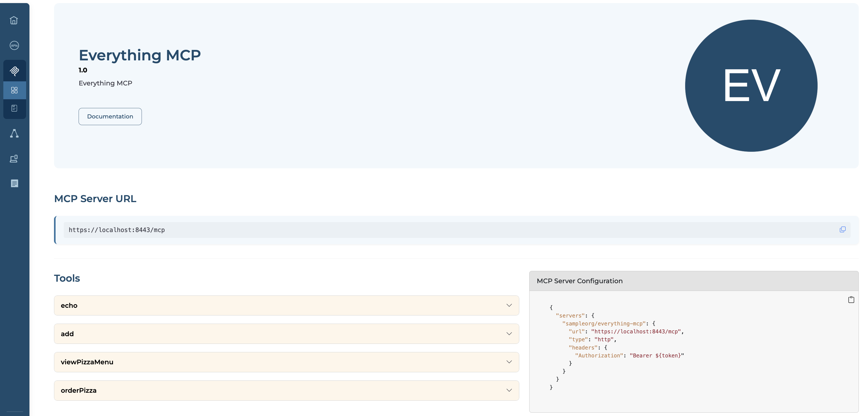Copy the MCP Server Configuration JSON

point(851,300)
